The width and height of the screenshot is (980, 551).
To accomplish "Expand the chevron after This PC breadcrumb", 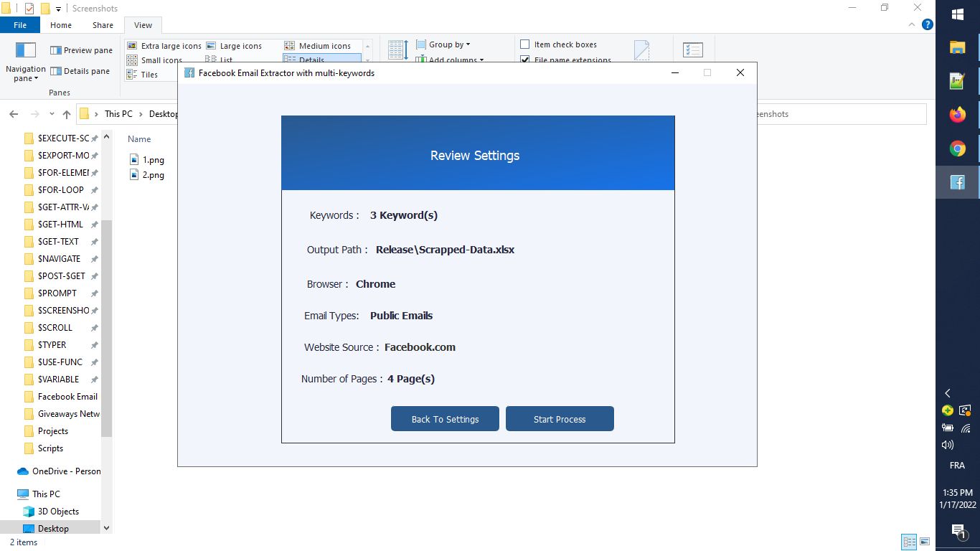I will 141,114.
